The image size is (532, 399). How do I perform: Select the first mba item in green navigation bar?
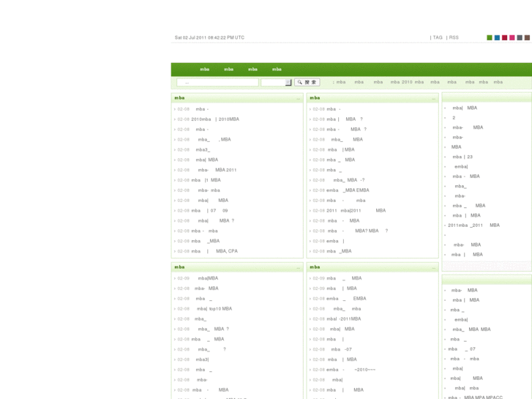205,70
